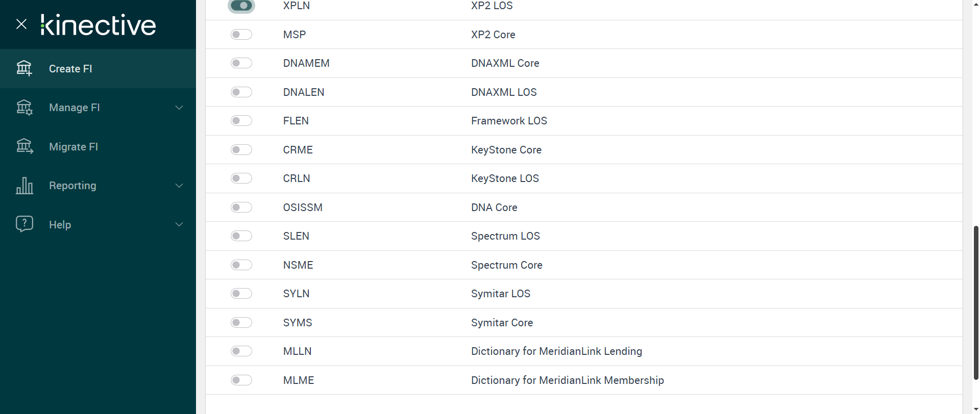Expand the Reporting submenu chevron
The width and height of the screenshot is (980, 414).
[179, 186]
